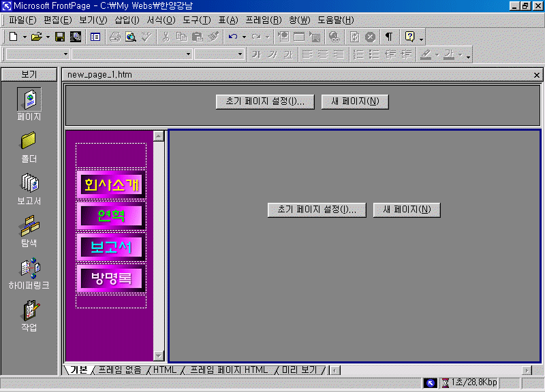Click the Hyperlink globe icon
The width and height of the screenshot is (545, 392).
tap(334, 37)
